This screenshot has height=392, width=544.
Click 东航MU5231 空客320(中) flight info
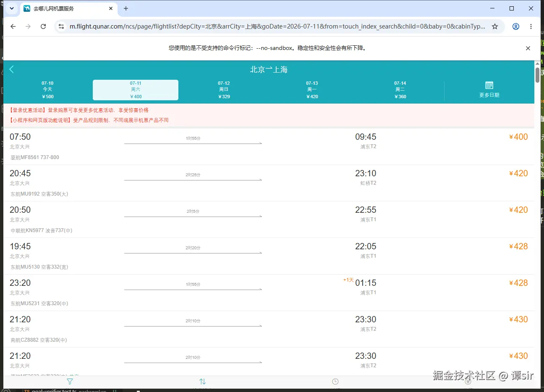[39, 303]
